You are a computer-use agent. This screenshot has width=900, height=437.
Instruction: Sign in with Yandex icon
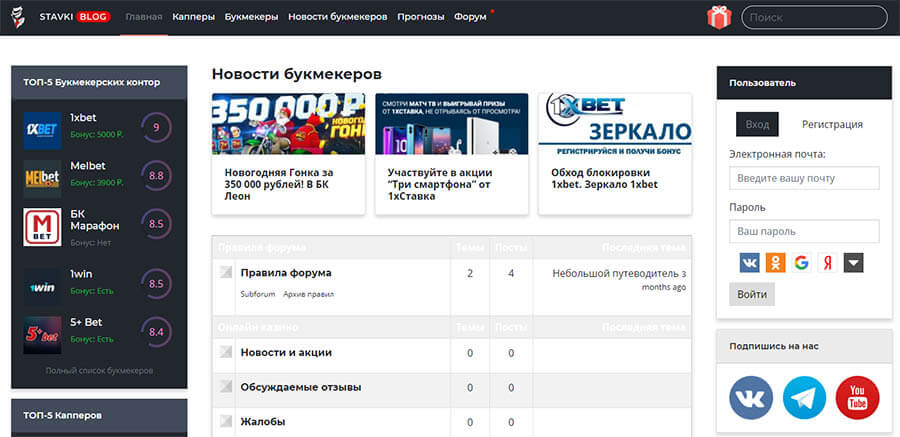(x=827, y=262)
